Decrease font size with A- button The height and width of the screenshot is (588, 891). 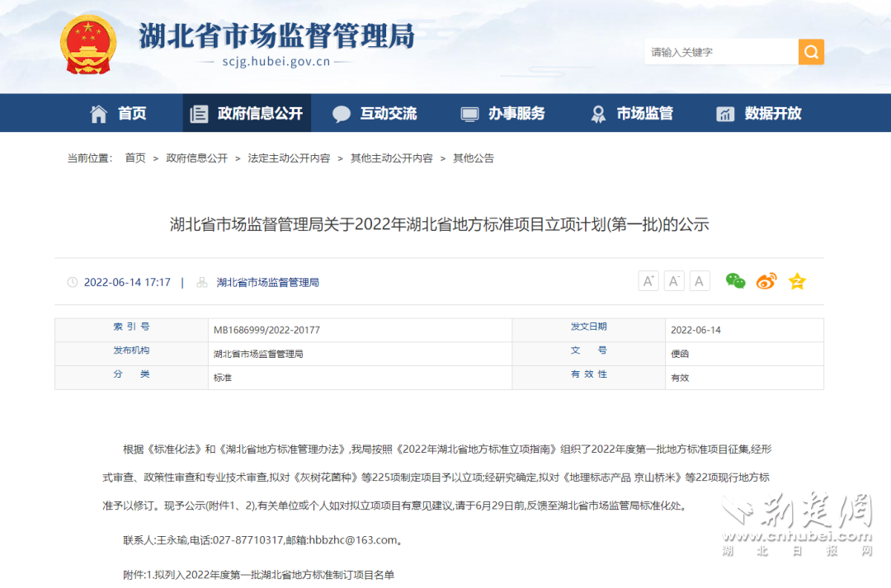(674, 281)
